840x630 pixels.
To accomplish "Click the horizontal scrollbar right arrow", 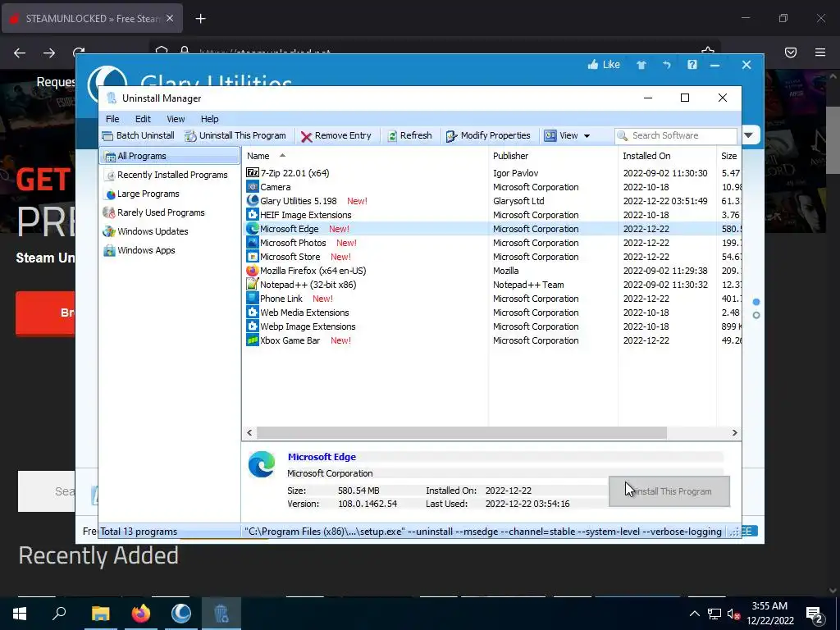I will coord(734,432).
